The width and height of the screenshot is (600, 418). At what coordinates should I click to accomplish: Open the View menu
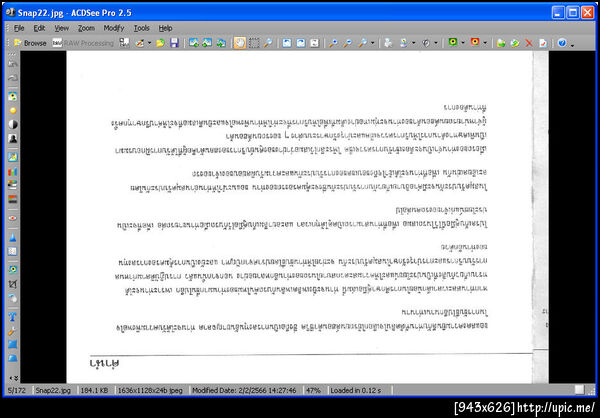(61, 28)
